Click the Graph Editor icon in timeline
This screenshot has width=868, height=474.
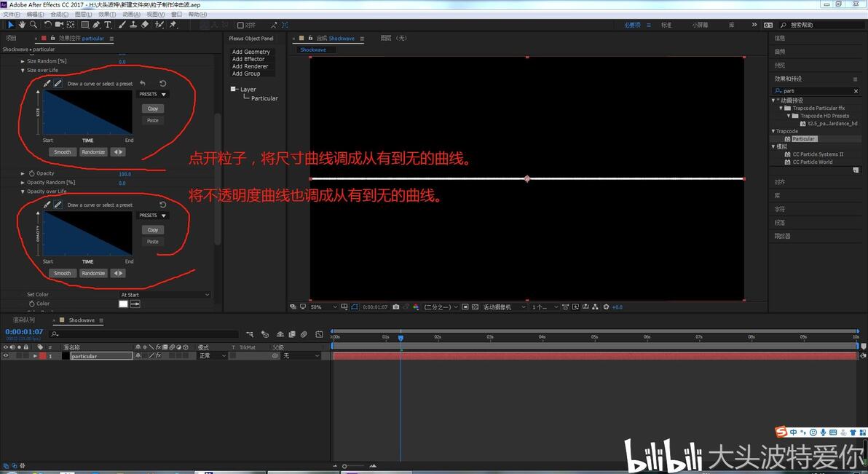[x=320, y=334]
